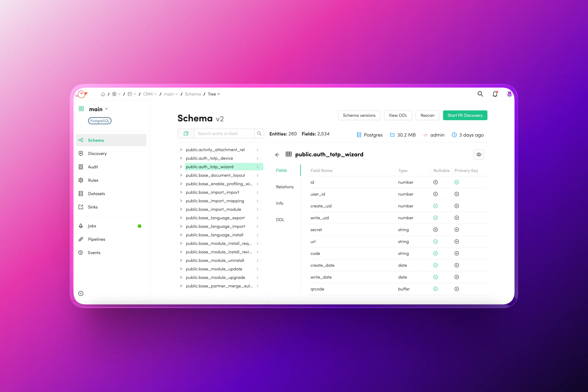Toggle Nullable indicator for the secret field

point(435,230)
